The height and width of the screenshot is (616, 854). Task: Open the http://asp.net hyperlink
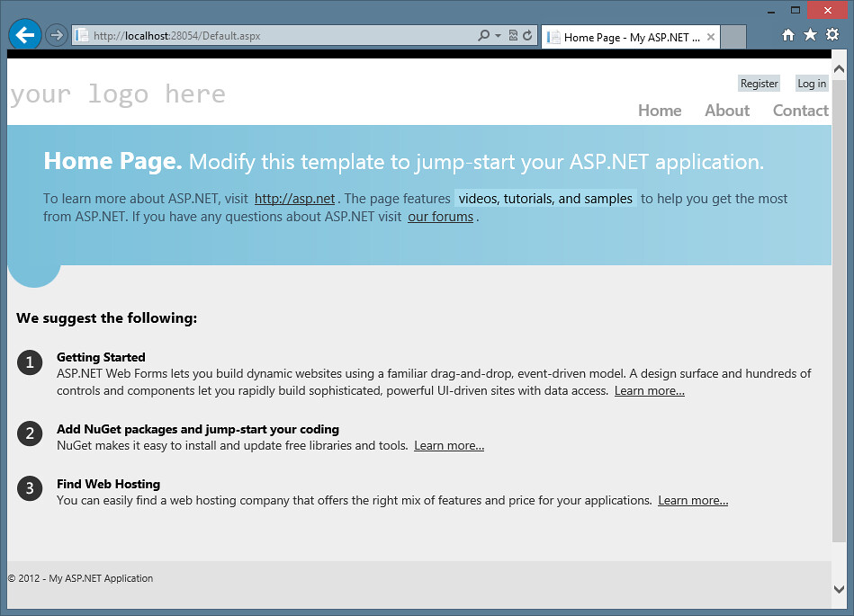coord(294,199)
